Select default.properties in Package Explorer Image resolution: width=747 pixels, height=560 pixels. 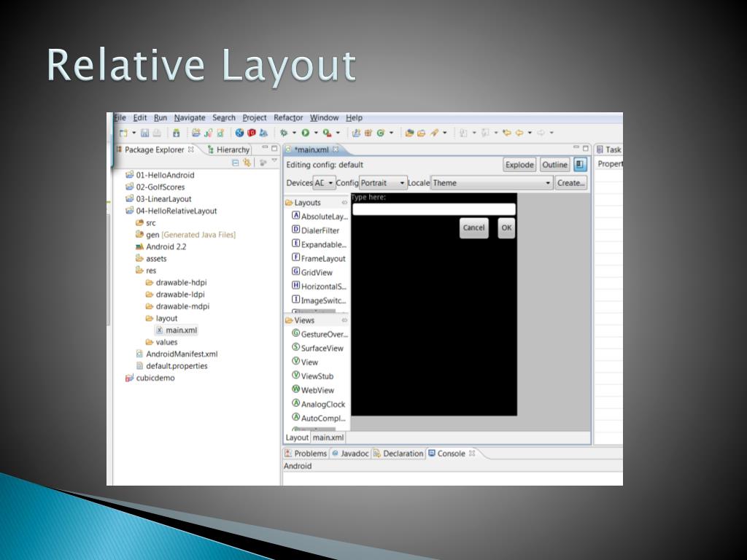(171, 366)
